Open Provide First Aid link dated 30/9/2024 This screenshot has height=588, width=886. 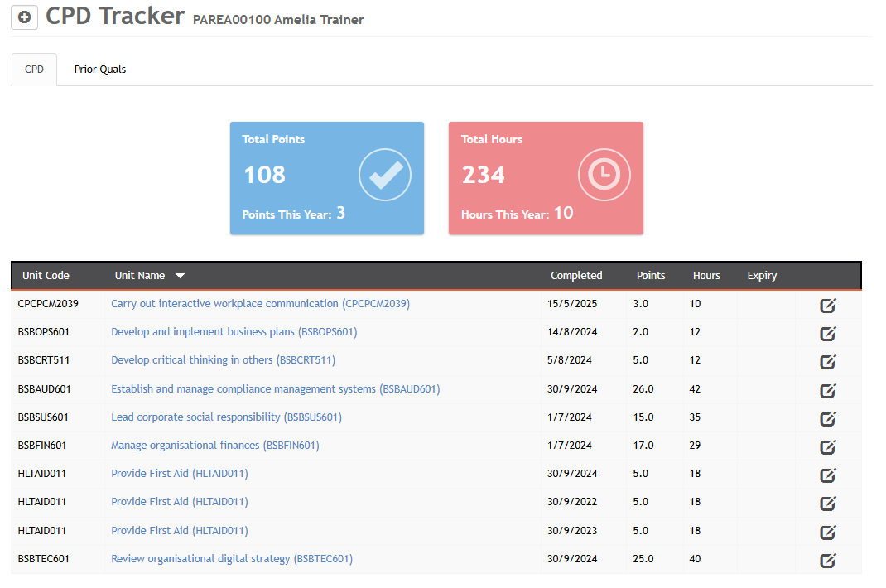(179, 474)
